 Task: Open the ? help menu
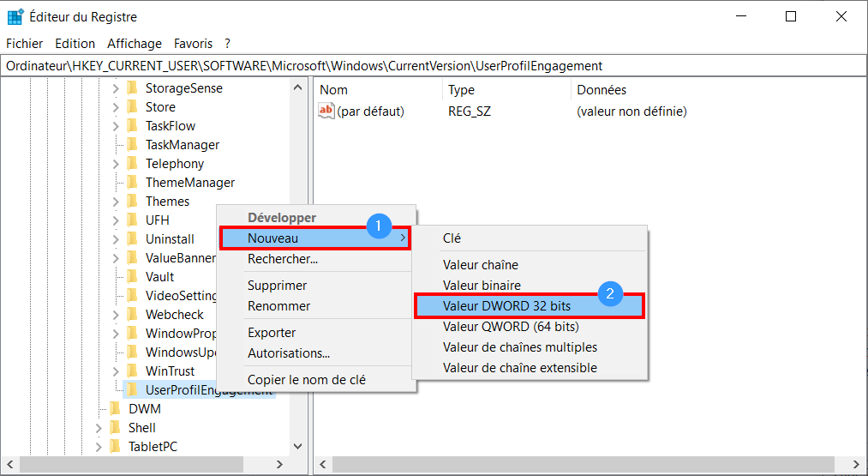point(228,43)
